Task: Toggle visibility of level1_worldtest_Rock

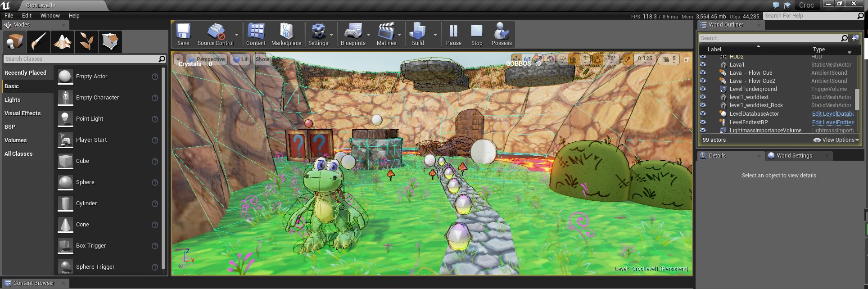Action: coord(703,105)
